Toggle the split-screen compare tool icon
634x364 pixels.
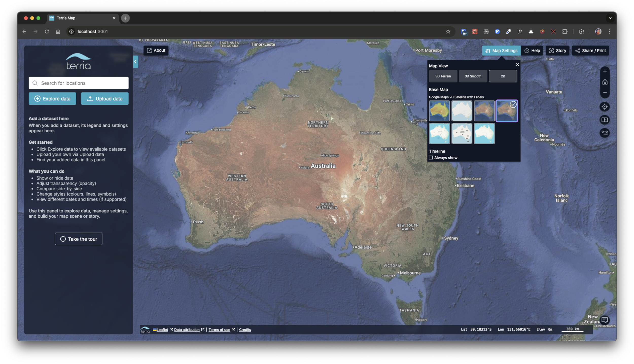605,120
